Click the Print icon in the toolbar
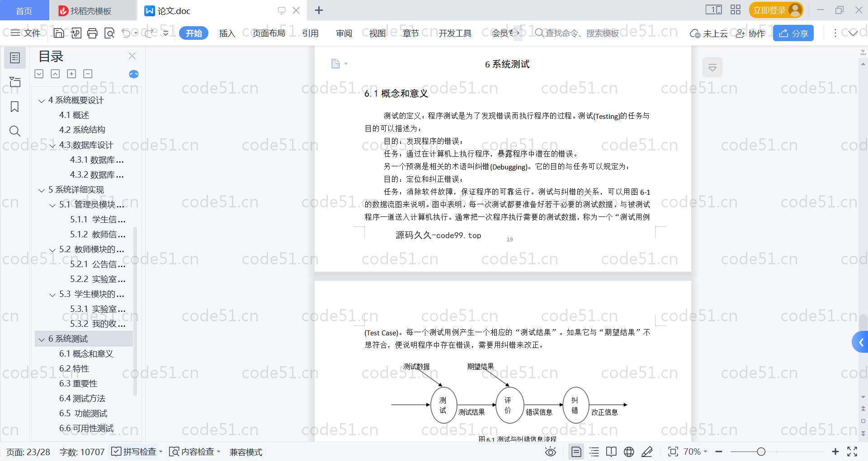This screenshot has width=868, height=461. pos(92,33)
